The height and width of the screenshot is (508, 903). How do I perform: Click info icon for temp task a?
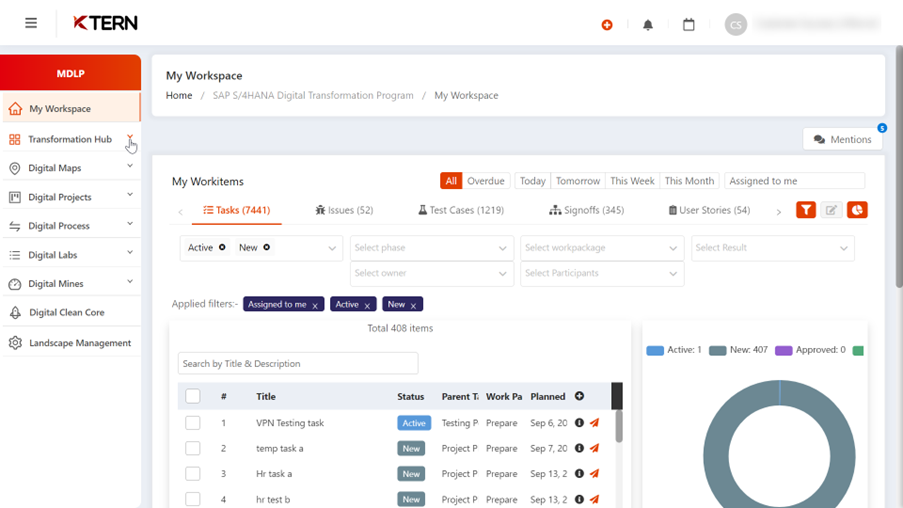579,448
